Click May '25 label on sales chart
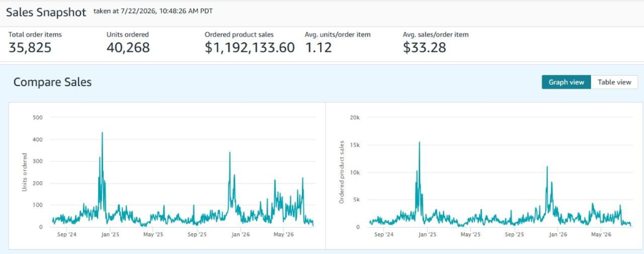 click(470, 235)
